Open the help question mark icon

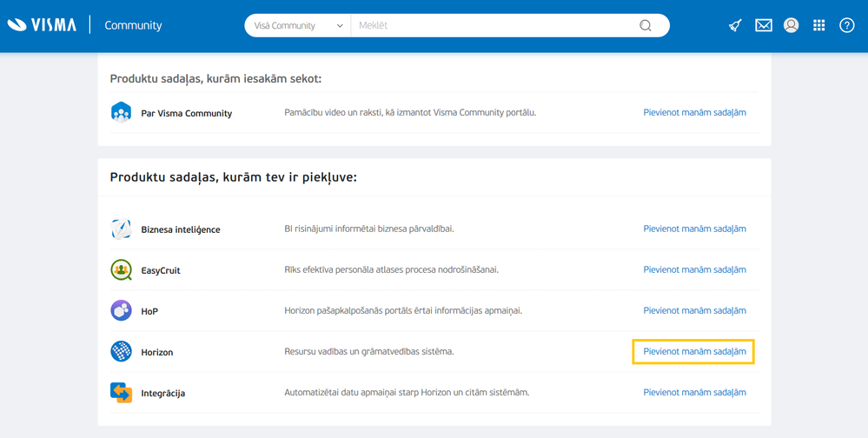pos(847,25)
